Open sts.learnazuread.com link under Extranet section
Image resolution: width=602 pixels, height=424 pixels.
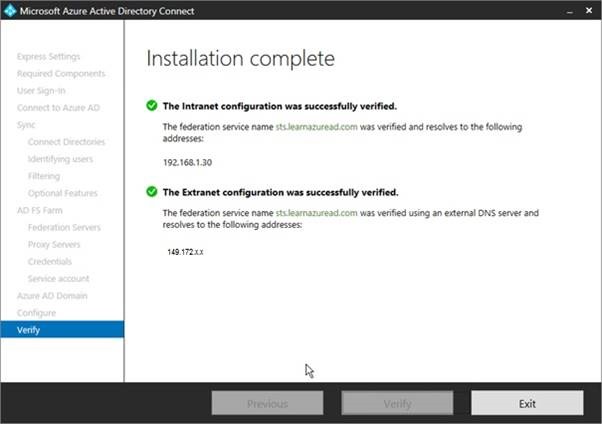(316, 213)
